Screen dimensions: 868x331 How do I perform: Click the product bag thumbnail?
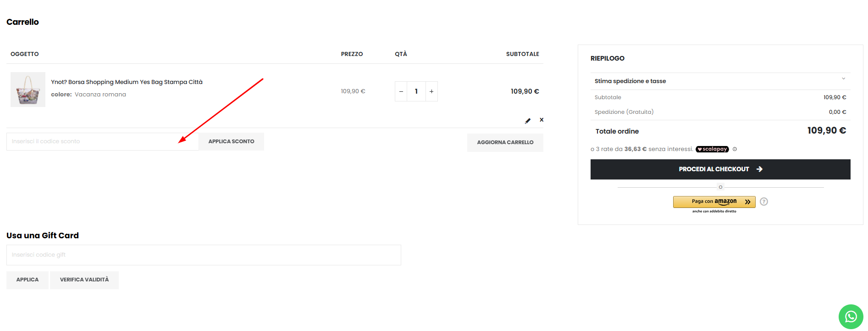pos(28,90)
